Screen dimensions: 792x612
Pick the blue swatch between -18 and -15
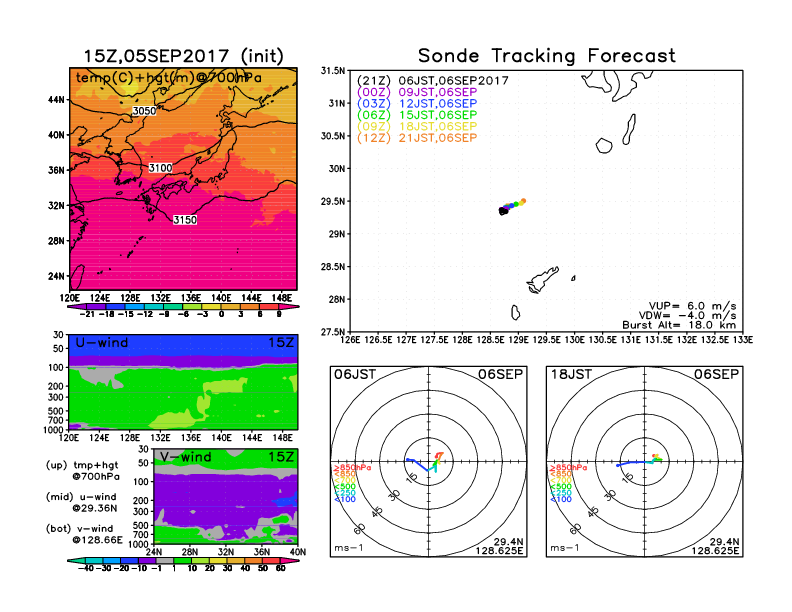pyautogui.click(x=116, y=307)
